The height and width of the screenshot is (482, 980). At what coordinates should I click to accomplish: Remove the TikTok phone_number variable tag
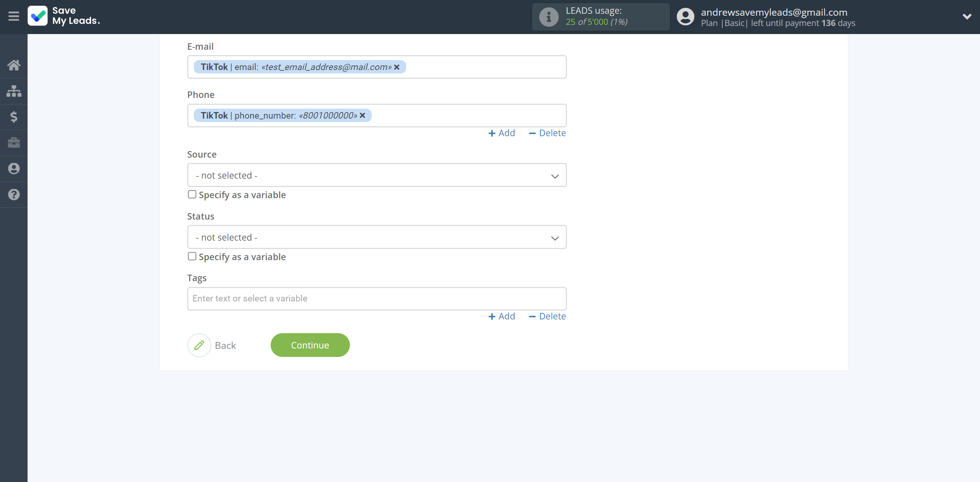pos(362,116)
